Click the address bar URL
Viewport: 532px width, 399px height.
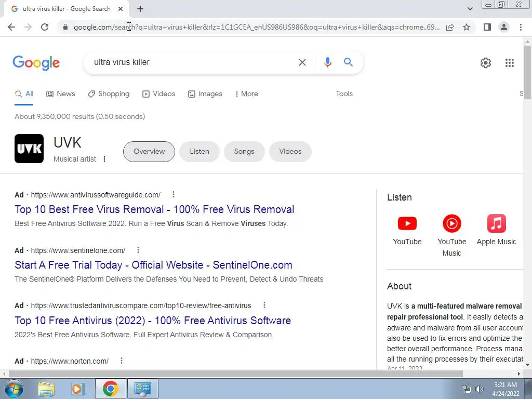[257, 27]
